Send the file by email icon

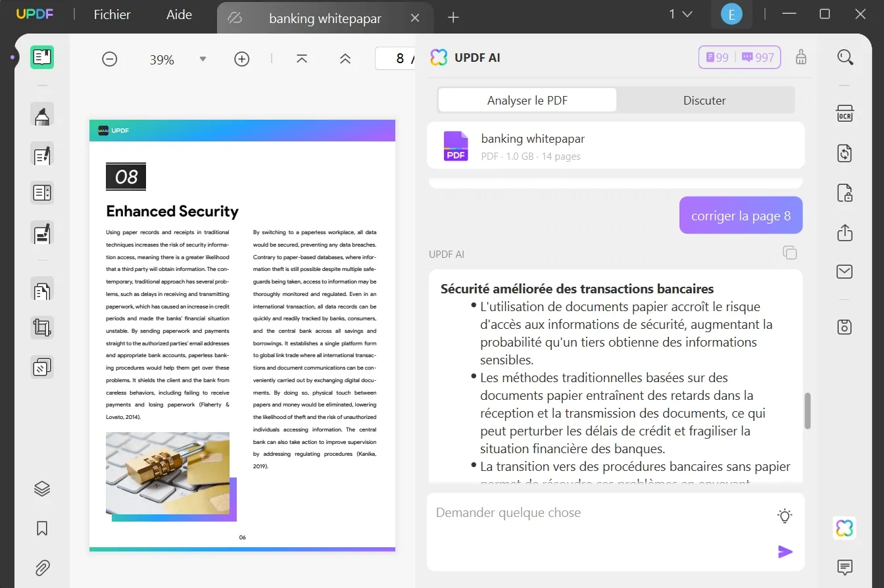click(x=845, y=272)
